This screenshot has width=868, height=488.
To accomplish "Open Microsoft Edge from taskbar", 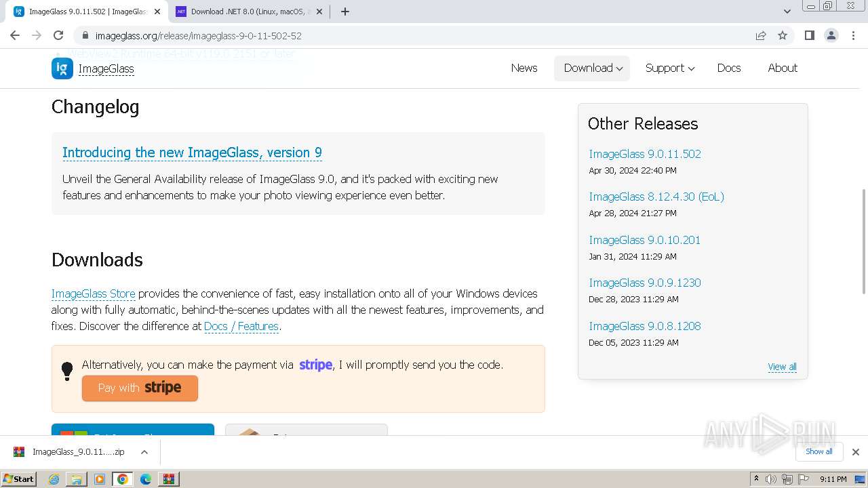I will tap(146, 479).
